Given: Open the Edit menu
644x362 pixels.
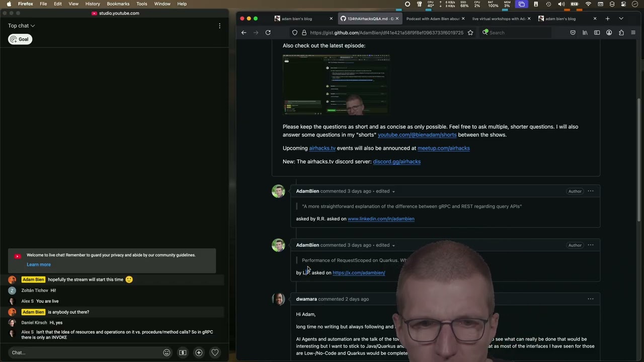Looking at the screenshot, I should point(58,4).
